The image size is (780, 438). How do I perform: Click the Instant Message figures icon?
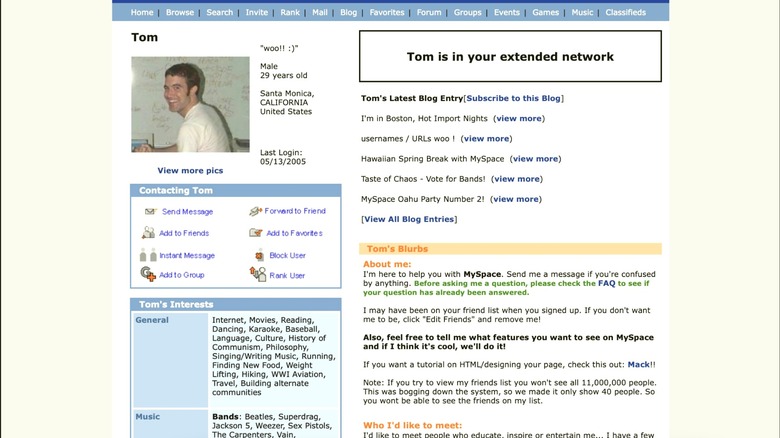(x=148, y=255)
